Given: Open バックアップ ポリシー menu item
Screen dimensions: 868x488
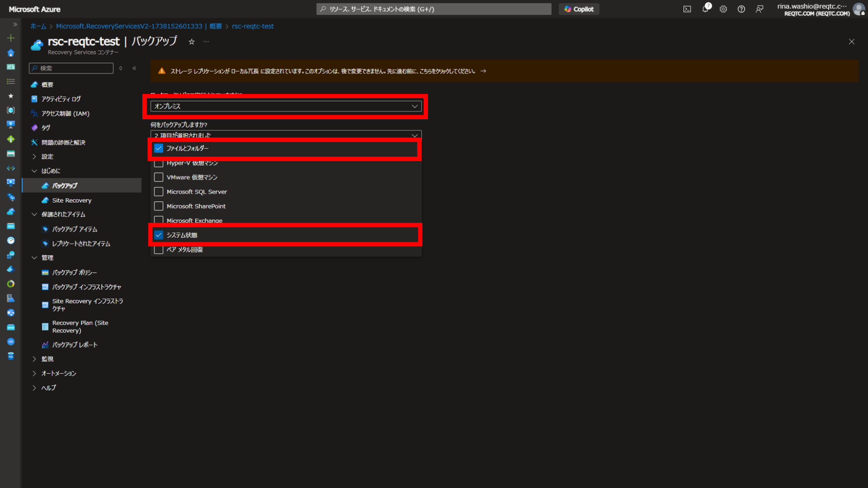Looking at the screenshot, I should click(x=74, y=273).
